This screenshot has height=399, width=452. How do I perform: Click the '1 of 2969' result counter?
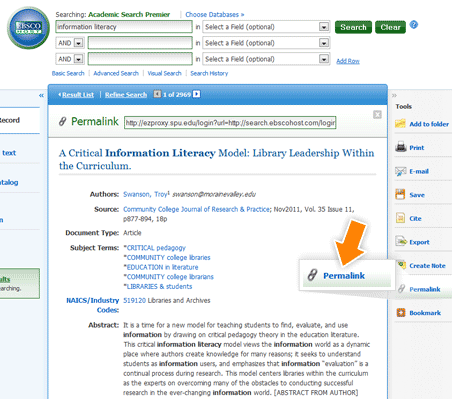pos(177,95)
